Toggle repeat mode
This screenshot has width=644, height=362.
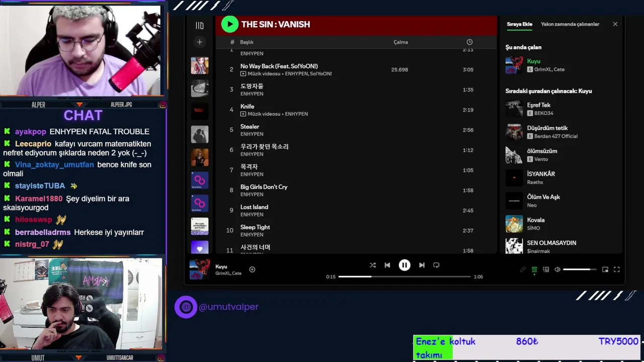pos(436,265)
